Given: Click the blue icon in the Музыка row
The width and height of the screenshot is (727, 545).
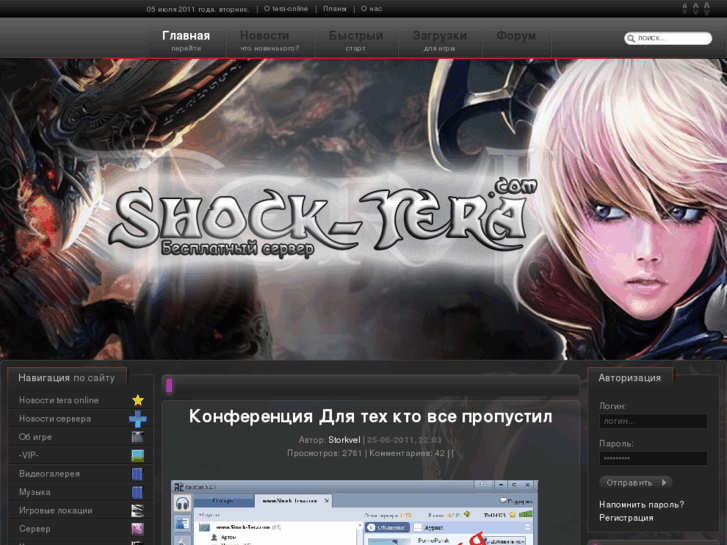Looking at the screenshot, I should pyautogui.click(x=138, y=492).
